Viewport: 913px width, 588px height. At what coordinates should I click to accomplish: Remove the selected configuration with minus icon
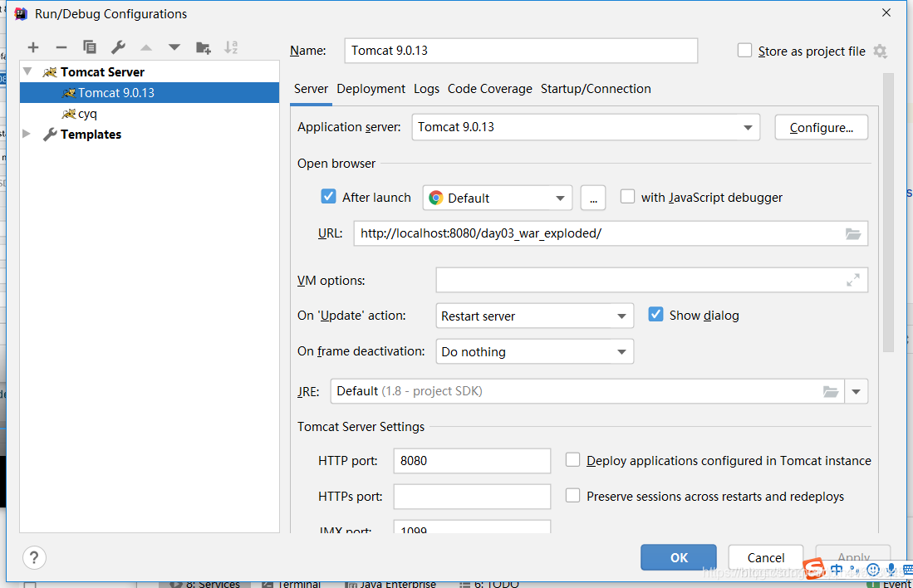[x=61, y=47]
